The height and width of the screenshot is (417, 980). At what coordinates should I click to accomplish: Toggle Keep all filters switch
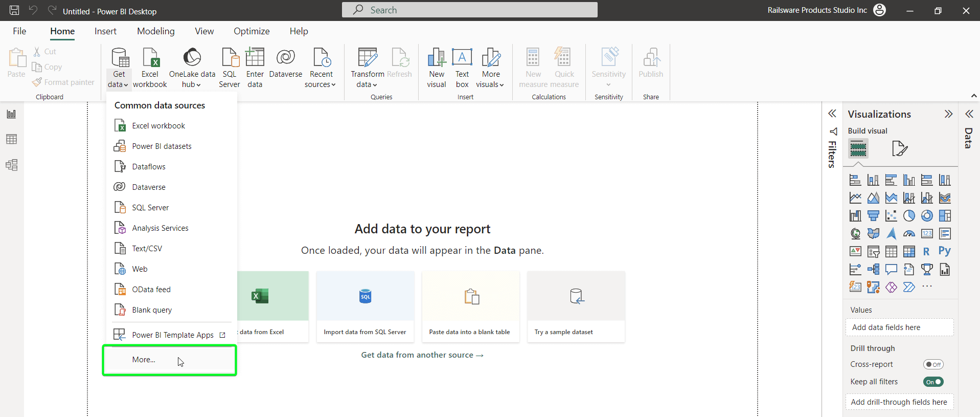coord(933,382)
